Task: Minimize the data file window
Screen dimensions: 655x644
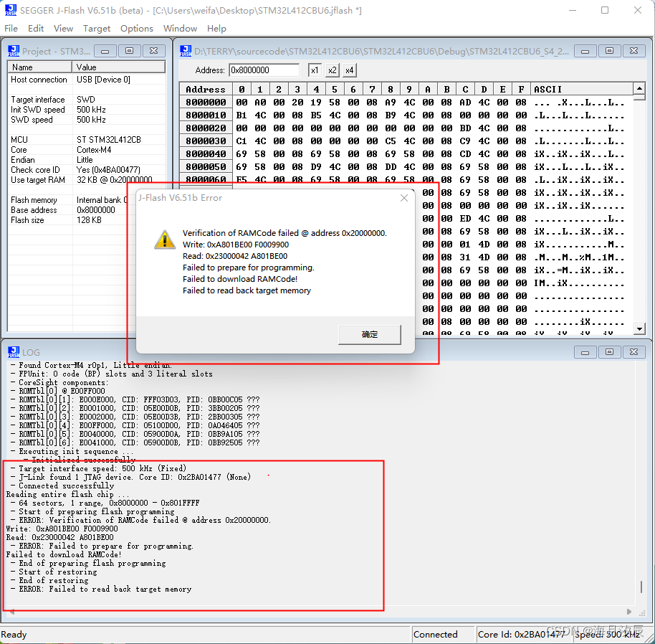Action: pyautogui.click(x=585, y=51)
